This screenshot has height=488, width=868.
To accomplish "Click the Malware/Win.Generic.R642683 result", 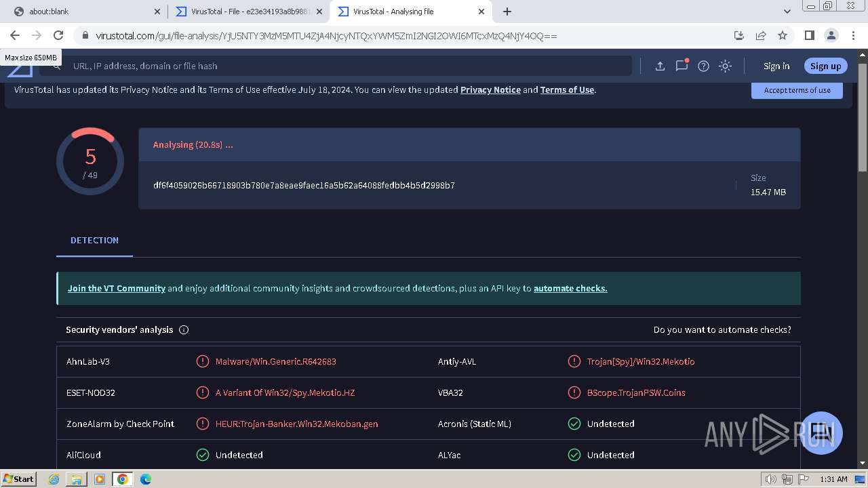I will [x=276, y=361].
